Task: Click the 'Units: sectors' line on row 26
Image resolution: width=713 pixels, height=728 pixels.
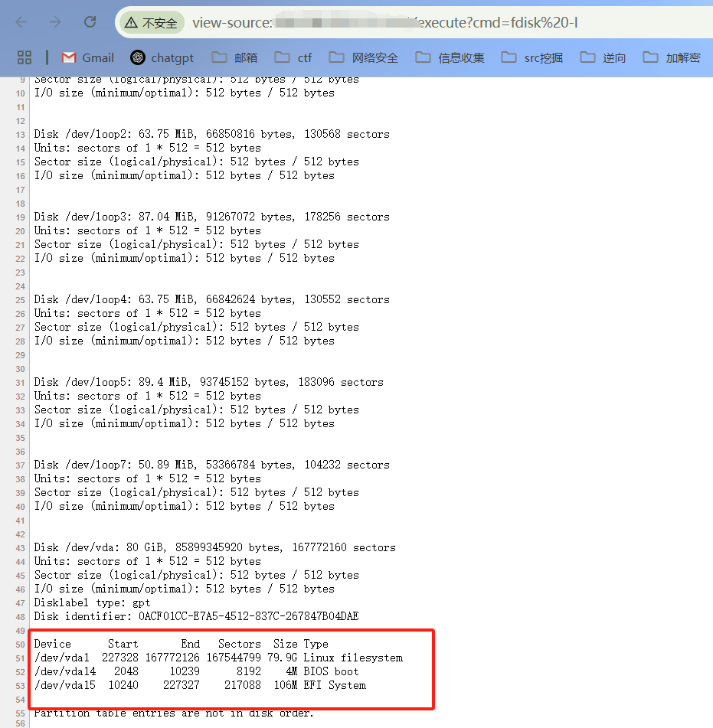Action: [147, 313]
